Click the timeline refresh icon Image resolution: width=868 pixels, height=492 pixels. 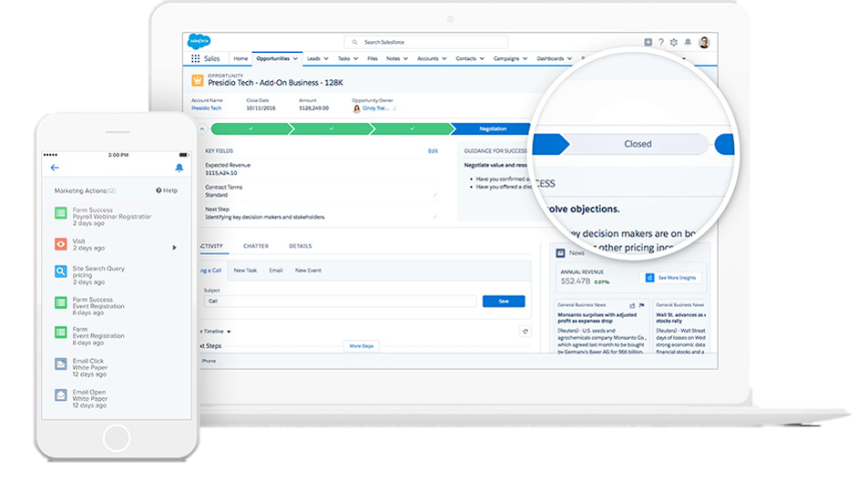coord(526,332)
